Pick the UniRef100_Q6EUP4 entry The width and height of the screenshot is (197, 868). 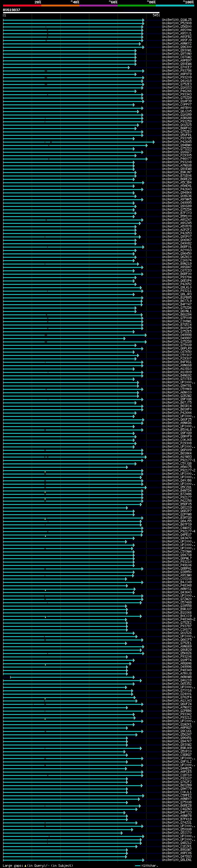coord(177,281)
